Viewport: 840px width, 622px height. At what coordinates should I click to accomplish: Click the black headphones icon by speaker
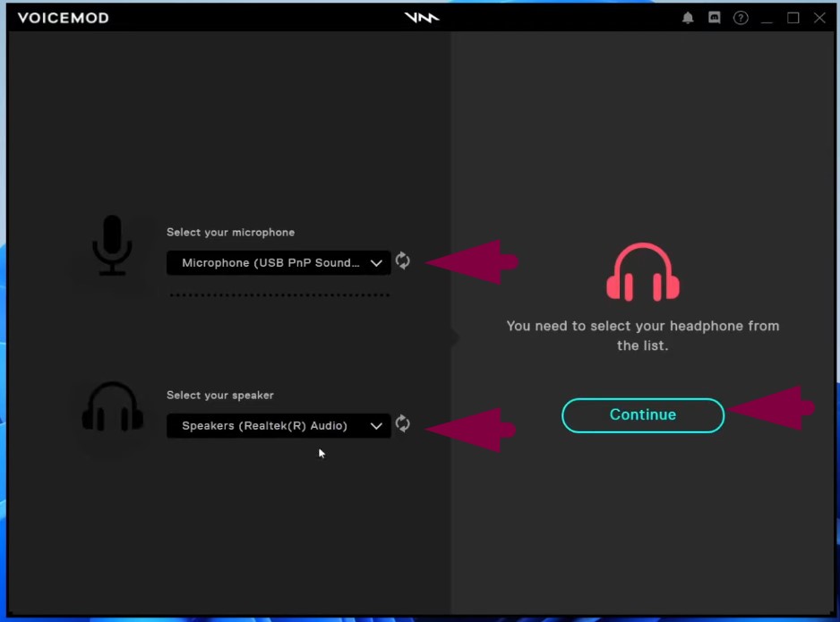pos(113,407)
